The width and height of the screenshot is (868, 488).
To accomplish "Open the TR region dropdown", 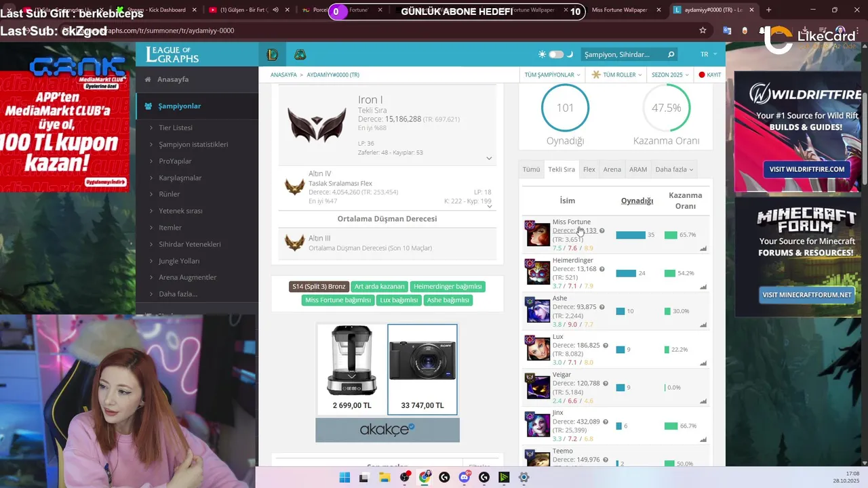I will click(x=709, y=54).
